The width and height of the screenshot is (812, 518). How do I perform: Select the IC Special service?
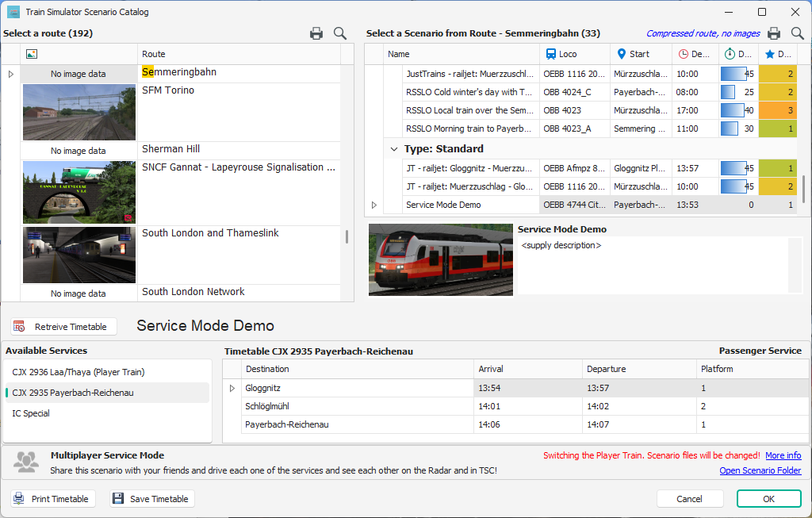click(x=107, y=413)
